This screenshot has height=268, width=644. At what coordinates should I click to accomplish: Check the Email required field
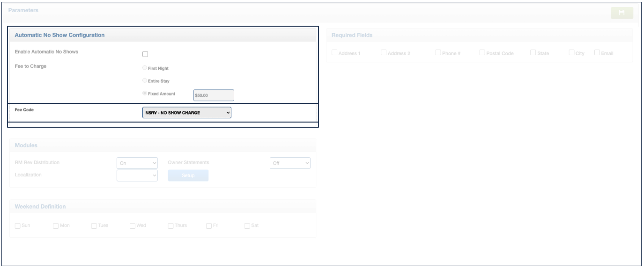597,53
